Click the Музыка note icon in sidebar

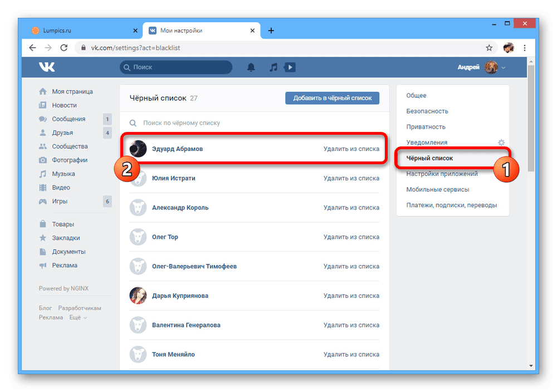tap(43, 174)
